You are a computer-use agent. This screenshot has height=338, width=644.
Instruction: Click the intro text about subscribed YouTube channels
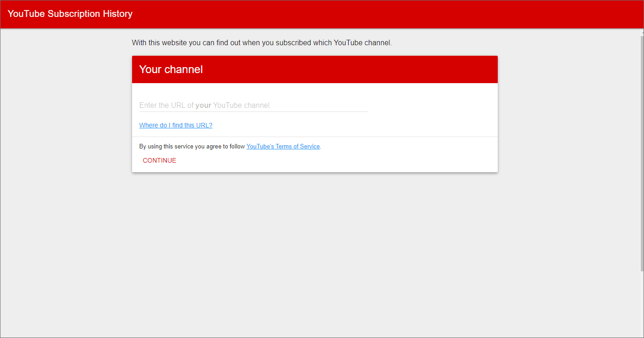262,43
